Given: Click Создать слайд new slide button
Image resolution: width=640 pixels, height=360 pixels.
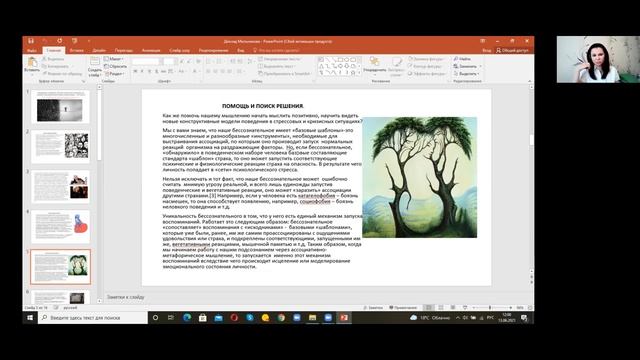Looking at the screenshot, I should tap(95, 67).
